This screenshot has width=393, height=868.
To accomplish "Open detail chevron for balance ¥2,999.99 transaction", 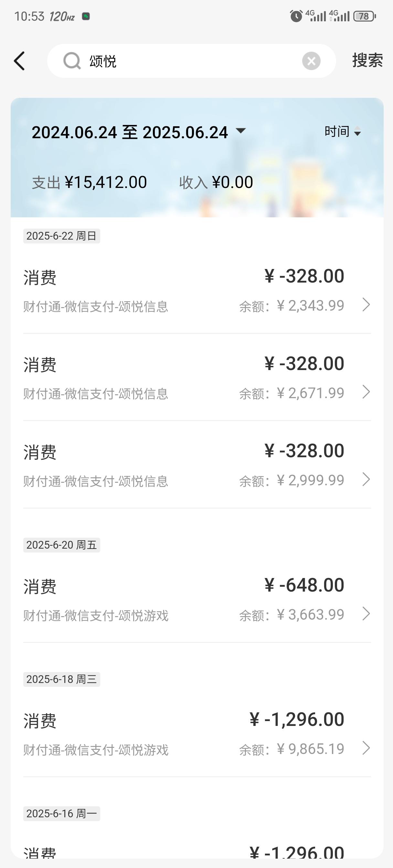I will [366, 479].
